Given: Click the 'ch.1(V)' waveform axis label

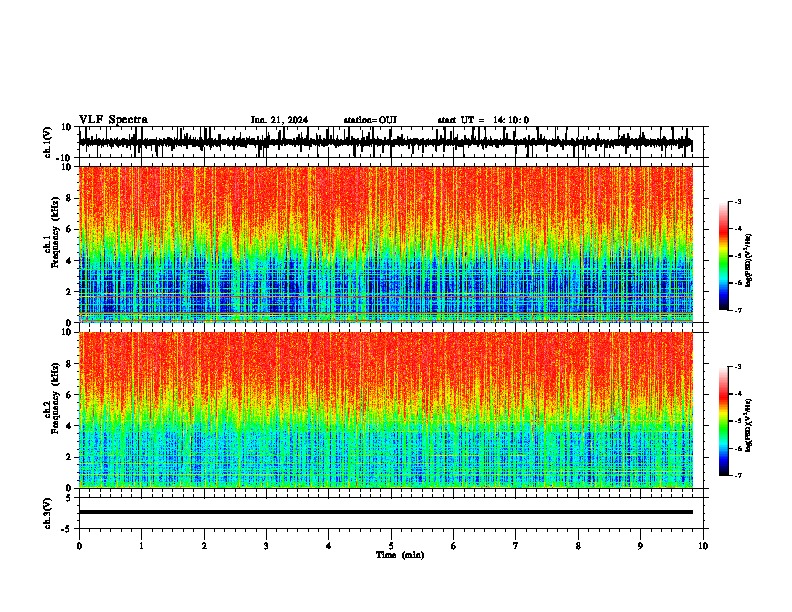Looking at the screenshot, I should point(48,142).
